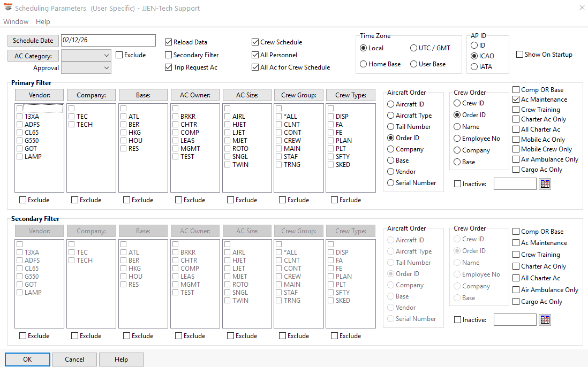Screen dimensions: 588x367
Task: Click the application icon in title bar
Action: (x=7, y=8)
